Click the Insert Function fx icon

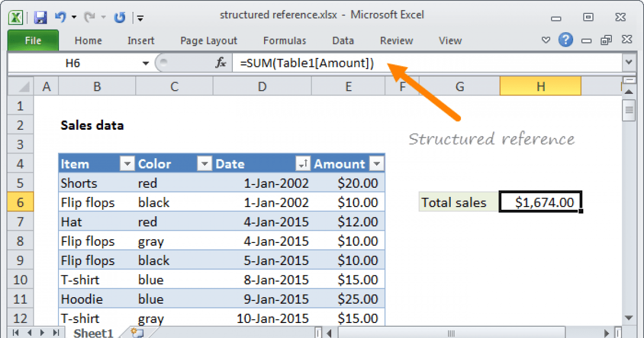[x=221, y=63]
